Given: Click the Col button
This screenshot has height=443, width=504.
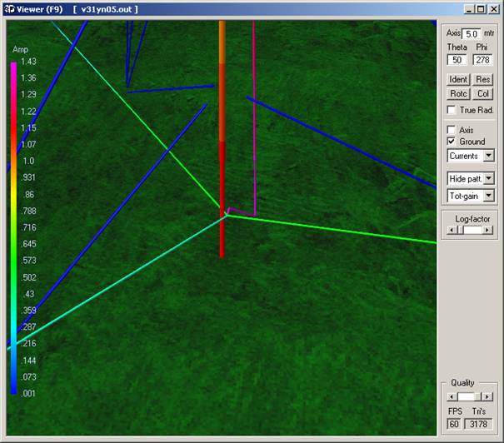Looking at the screenshot, I should click(x=484, y=94).
